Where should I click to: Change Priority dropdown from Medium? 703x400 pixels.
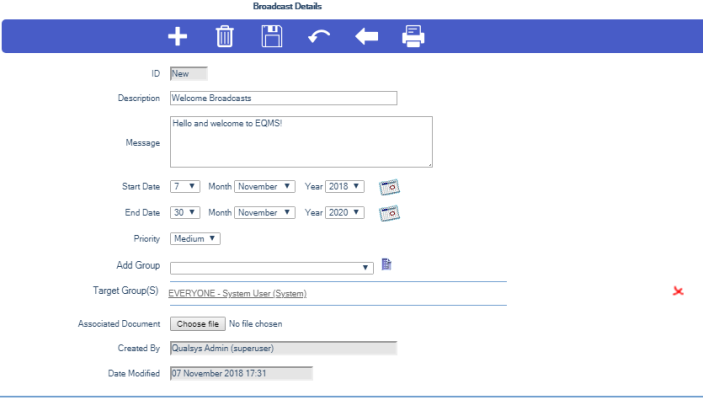(x=195, y=239)
